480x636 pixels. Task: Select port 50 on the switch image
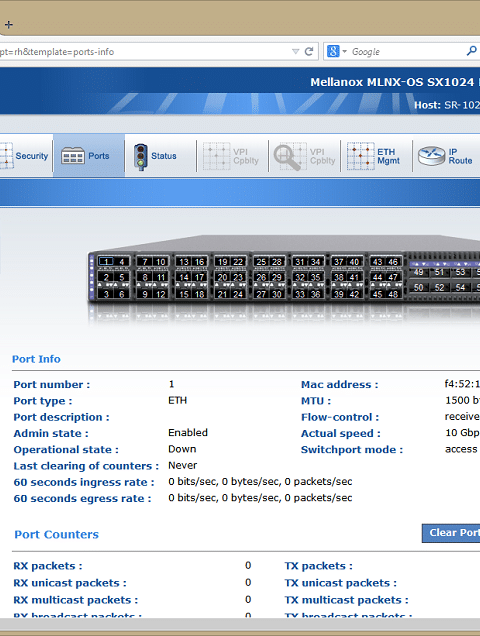pos(418,287)
